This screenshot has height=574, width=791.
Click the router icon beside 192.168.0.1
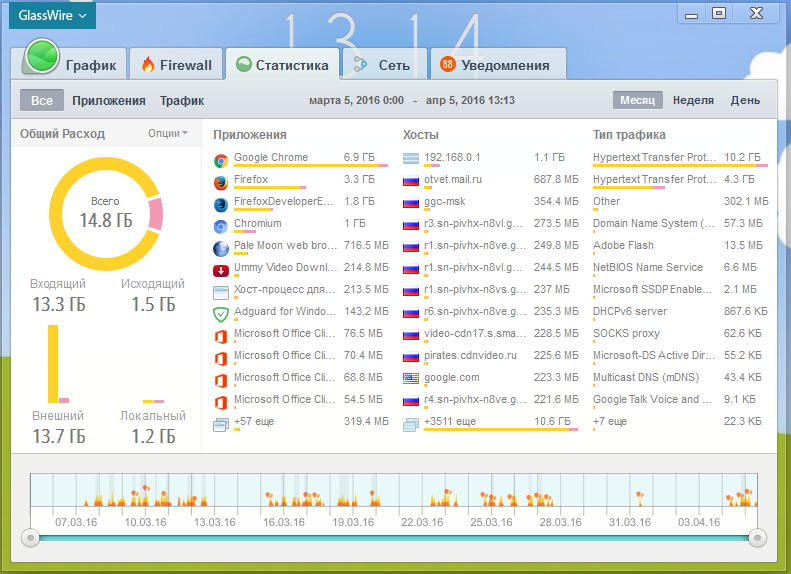(411, 159)
